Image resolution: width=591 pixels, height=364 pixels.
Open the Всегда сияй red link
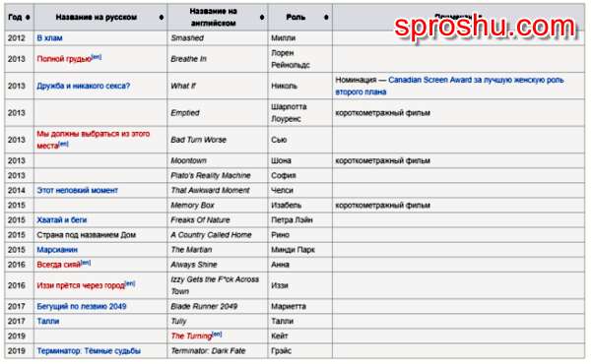coord(59,265)
